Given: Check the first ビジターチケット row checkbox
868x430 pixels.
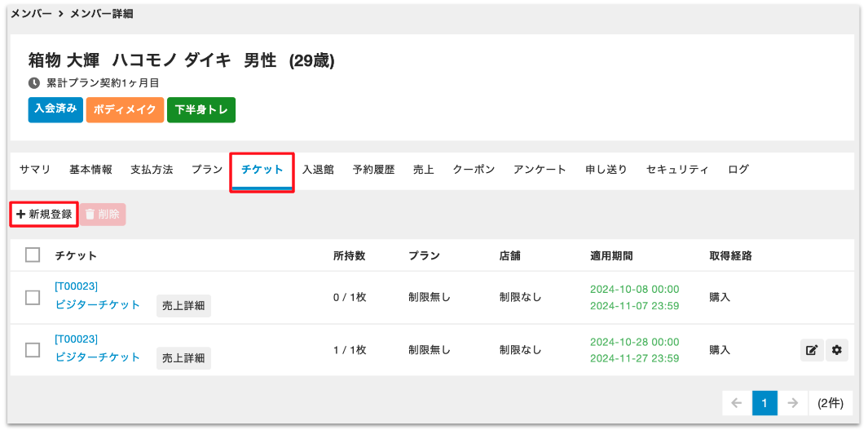Looking at the screenshot, I should click(x=33, y=298).
